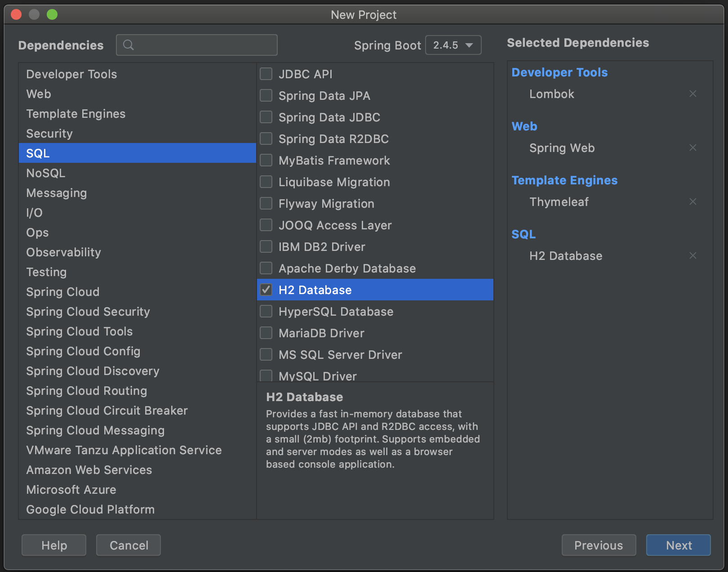Screen dimensions: 728x572
Task: Open the Spring Boot version dropdown
Action: (453, 45)
